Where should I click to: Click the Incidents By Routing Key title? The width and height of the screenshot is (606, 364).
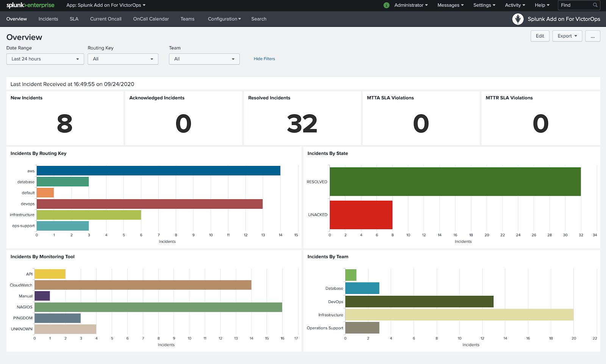point(38,153)
